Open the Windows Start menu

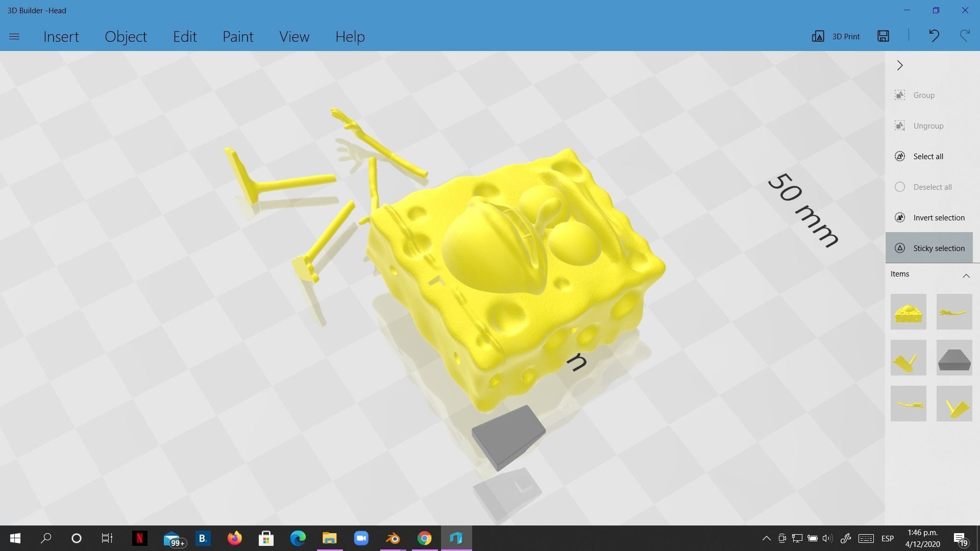tap(15, 538)
